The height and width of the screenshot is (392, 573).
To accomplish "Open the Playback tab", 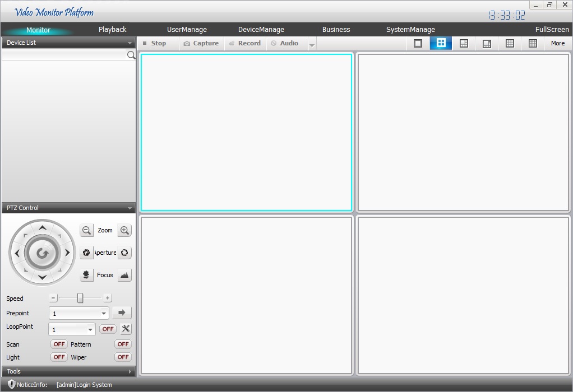I will pyautogui.click(x=112, y=30).
